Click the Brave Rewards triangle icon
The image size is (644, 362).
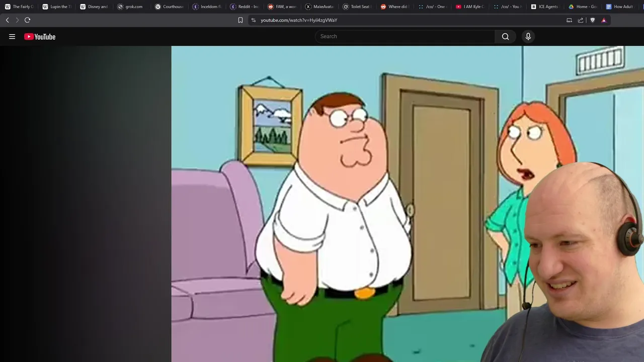(604, 20)
